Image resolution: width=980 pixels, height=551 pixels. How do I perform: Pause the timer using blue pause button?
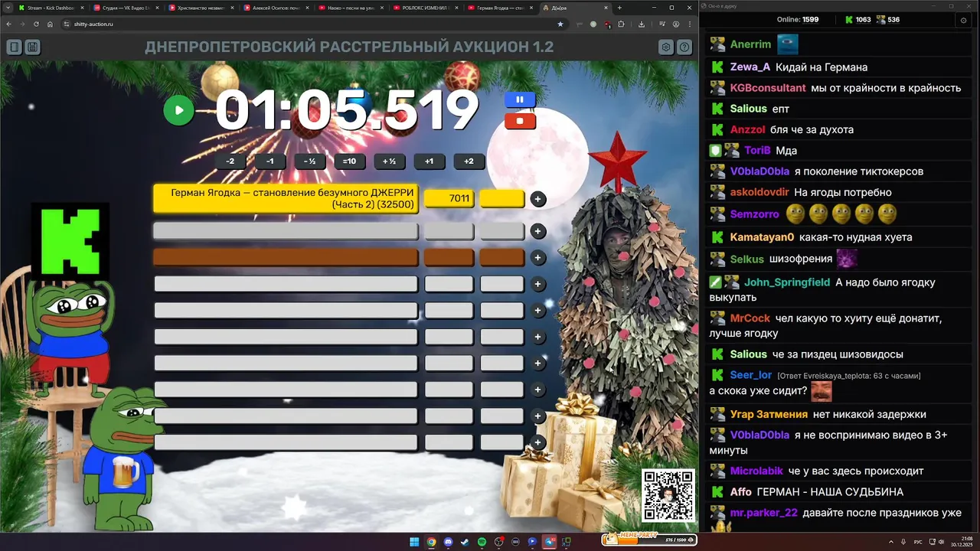point(520,99)
